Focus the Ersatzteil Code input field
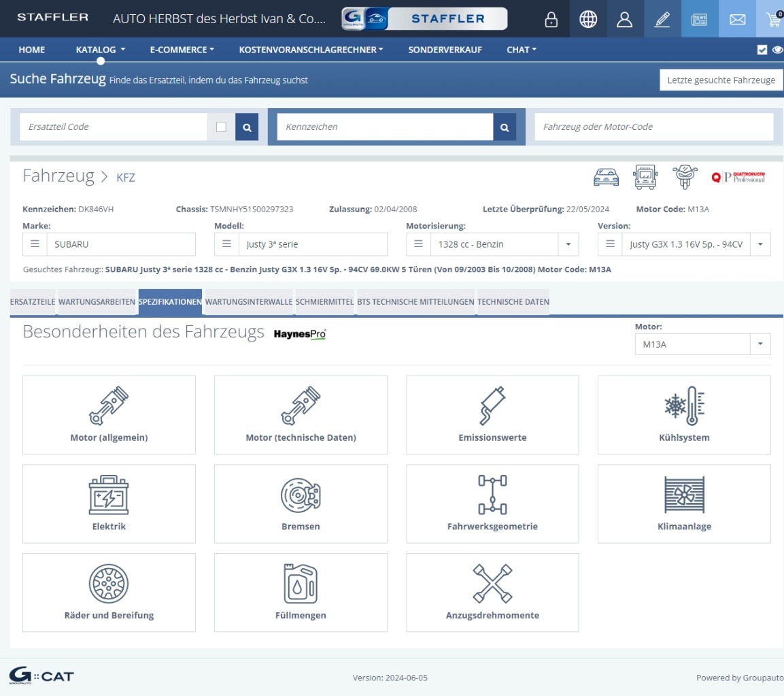 pos(113,127)
